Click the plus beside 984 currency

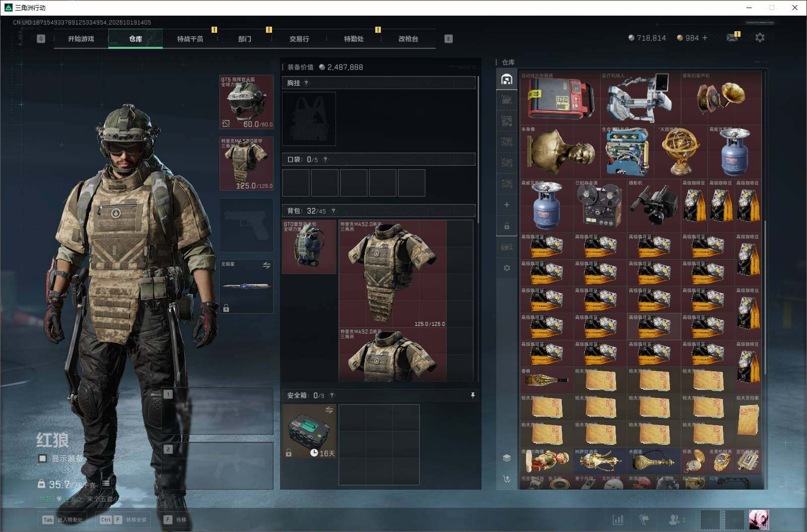(705, 38)
